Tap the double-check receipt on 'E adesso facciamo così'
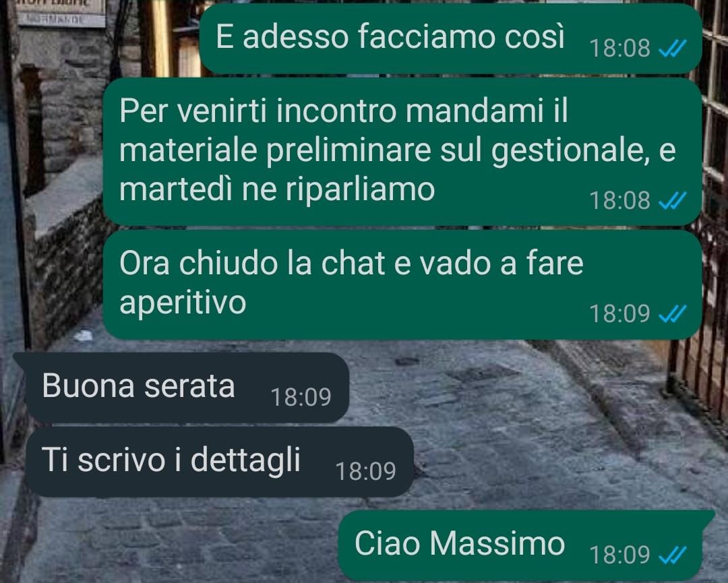The width and height of the screenshot is (728, 583). click(x=673, y=49)
